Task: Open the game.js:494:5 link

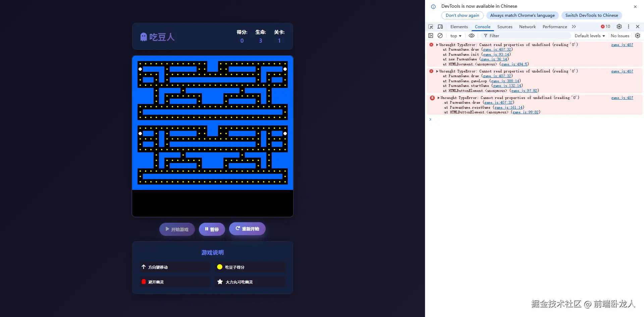Action: [x=515, y=64]
